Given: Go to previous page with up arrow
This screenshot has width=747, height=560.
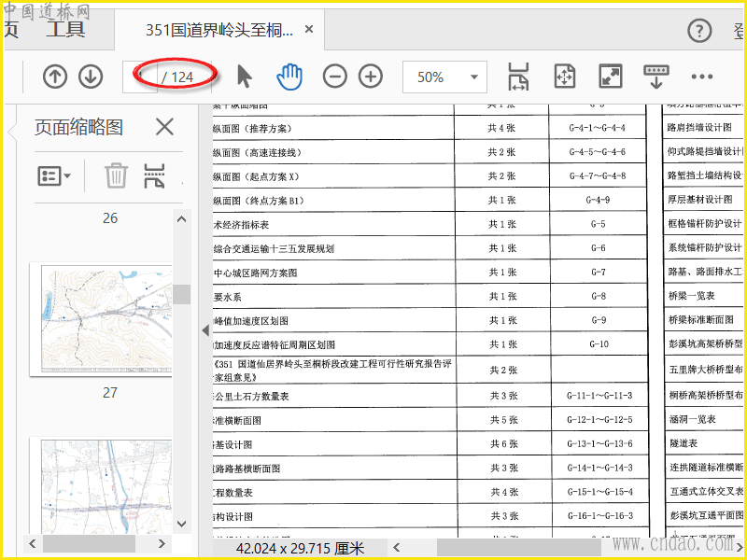Looking at the screenshot, I should tap(55, 77).
